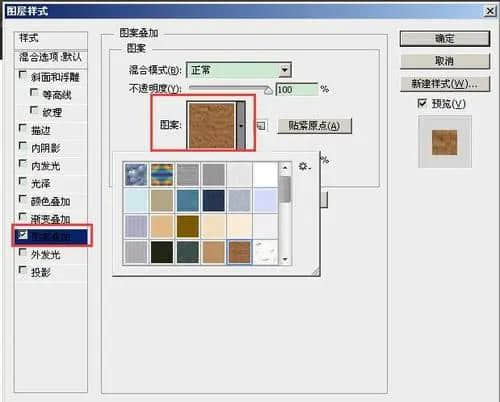Select the purple-gray striped pattern swatch

tap(136, 226)
